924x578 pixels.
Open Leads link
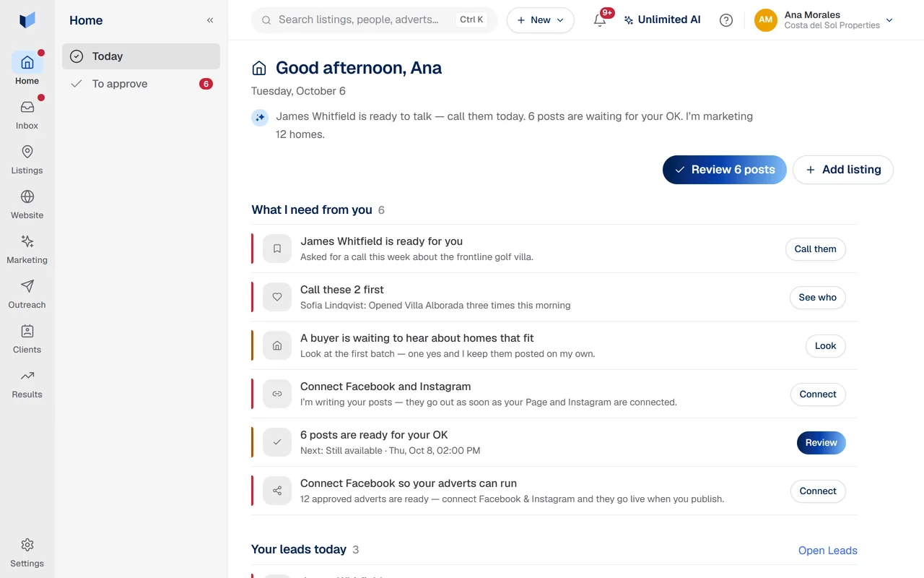click(x=828, y=551)
